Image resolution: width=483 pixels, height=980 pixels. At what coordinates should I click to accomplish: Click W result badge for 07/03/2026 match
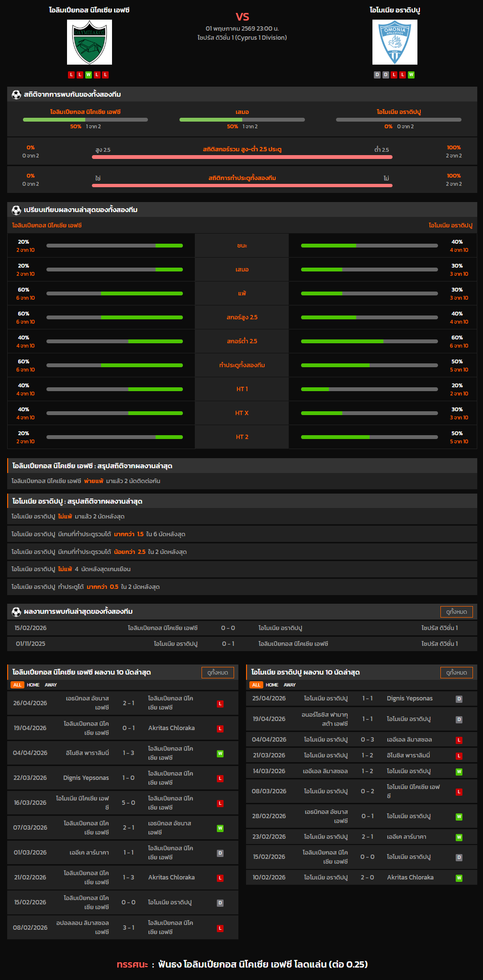[x=220, y=828]
